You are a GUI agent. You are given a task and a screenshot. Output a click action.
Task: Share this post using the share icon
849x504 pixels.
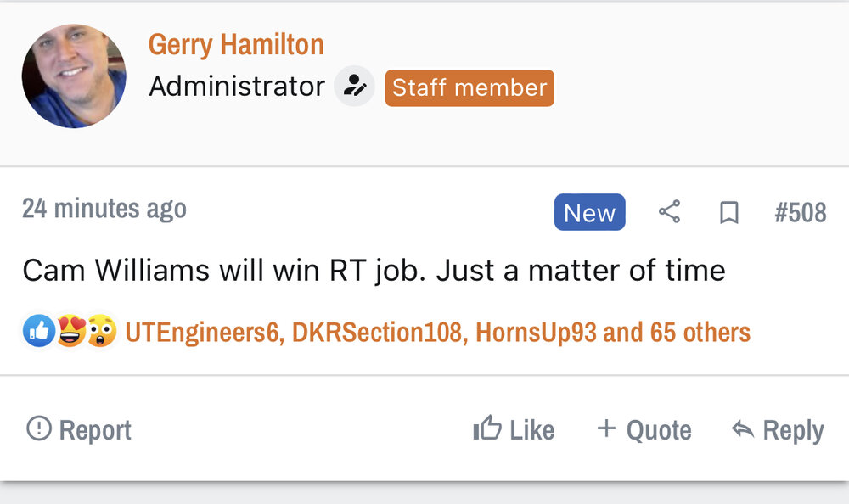(x=670, y=212)
